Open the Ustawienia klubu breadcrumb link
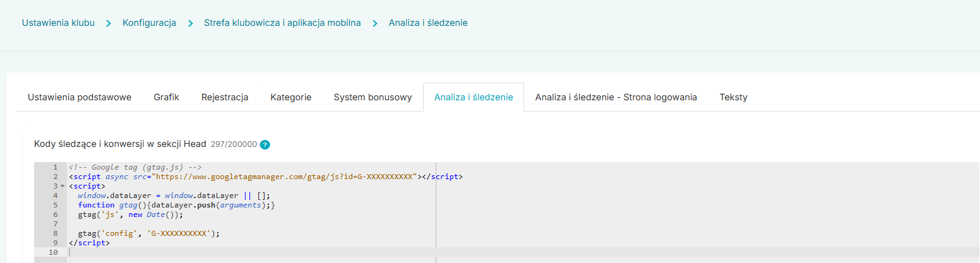This screenshot has height=263, width=980. [x=58, y=23]
